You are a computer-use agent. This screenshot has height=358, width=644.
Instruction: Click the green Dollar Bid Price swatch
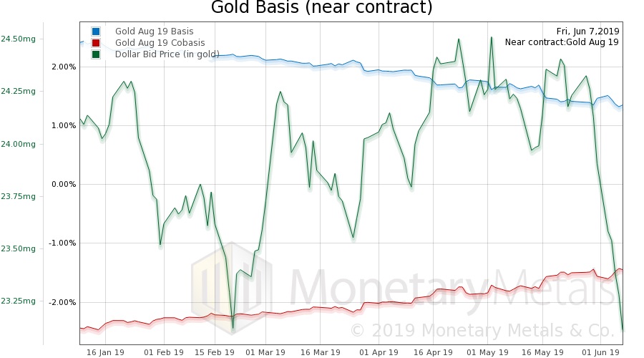click(95, 54)
